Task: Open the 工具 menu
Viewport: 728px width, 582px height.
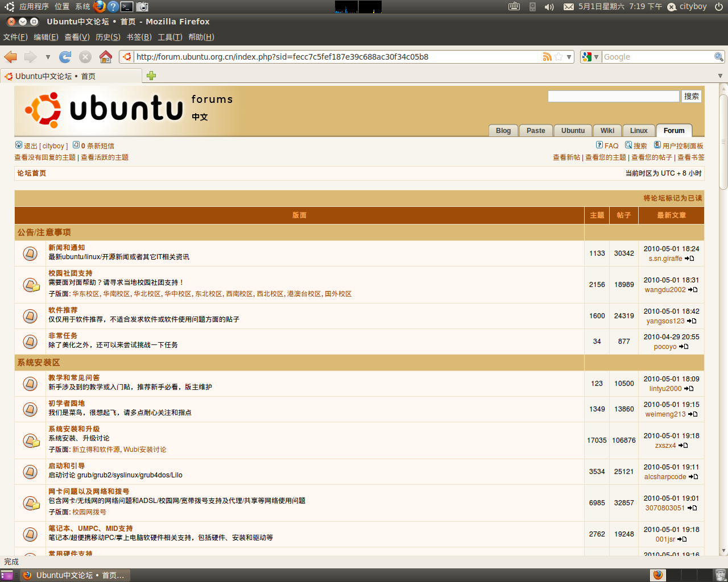Action: click(x=170, y=37)
